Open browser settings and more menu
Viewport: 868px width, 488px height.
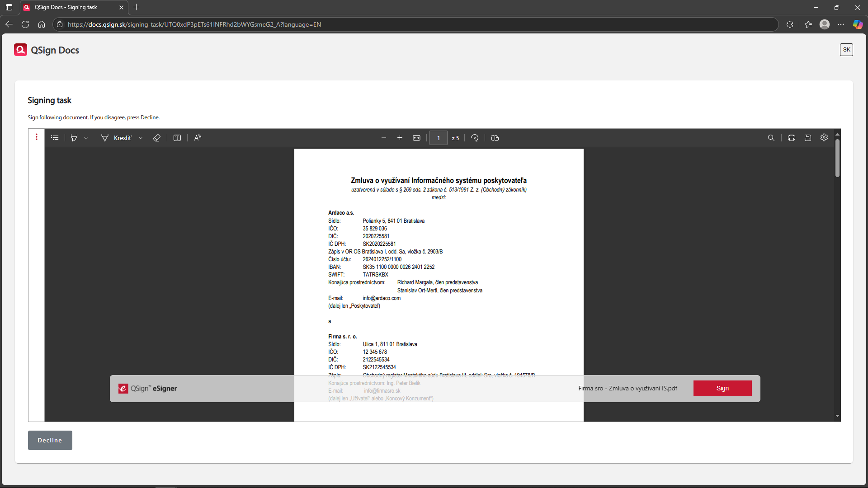coord(841,24)
